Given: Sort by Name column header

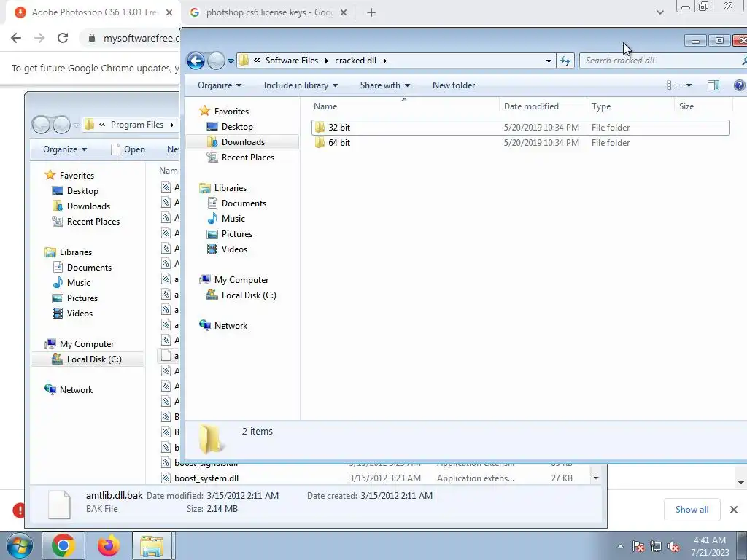Looking at the screenshot, I should (325, 106).
